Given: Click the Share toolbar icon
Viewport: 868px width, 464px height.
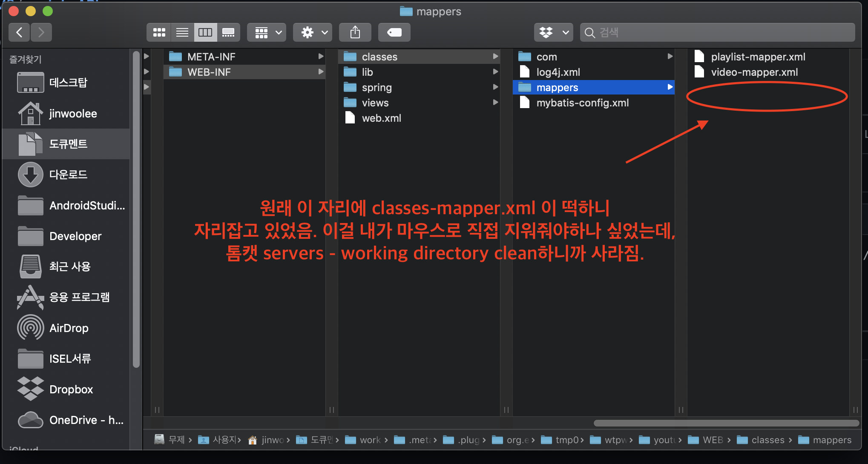Looking at the screenshot, I should [355, 32].
